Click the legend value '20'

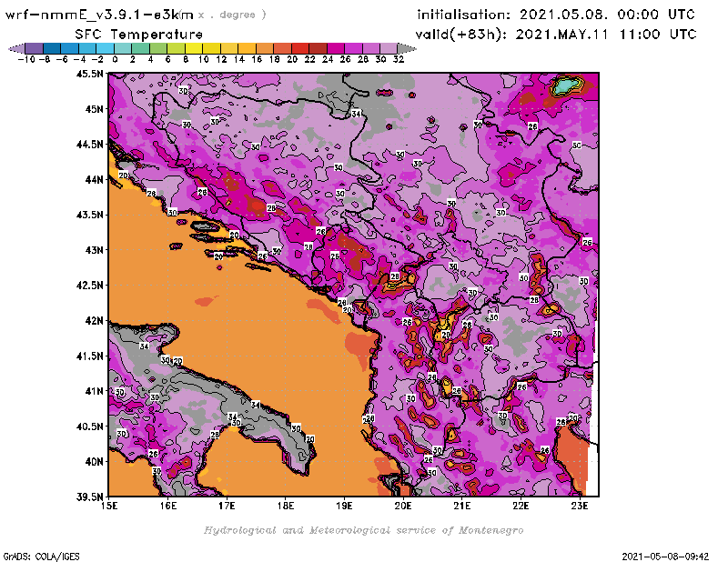[292, 59]
